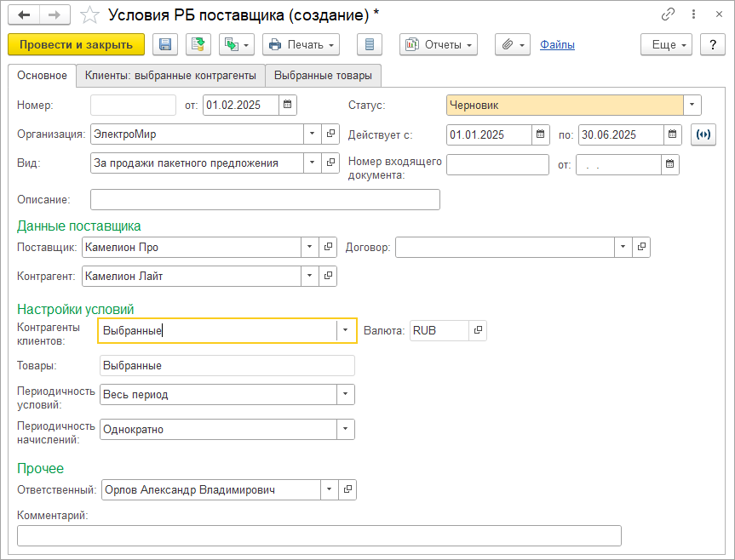Copy link to this document
This screenshot has height=560, width=735.
tap(668, 15)
